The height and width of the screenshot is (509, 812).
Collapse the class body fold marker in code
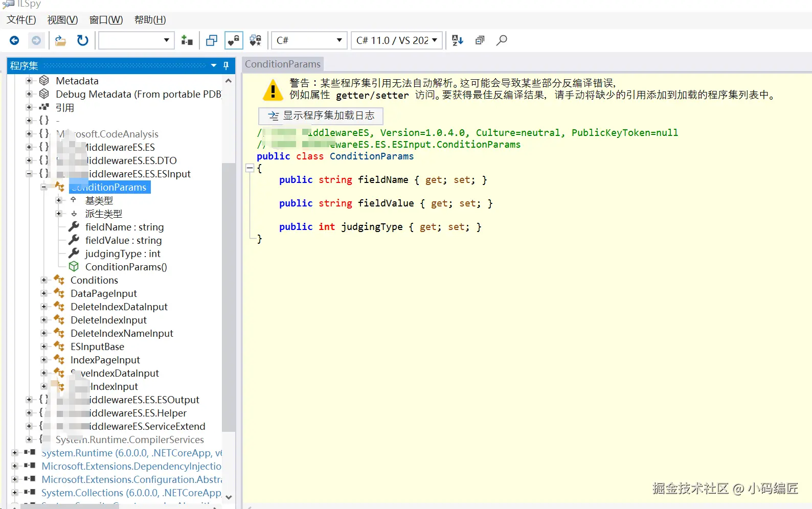[250, 168]
